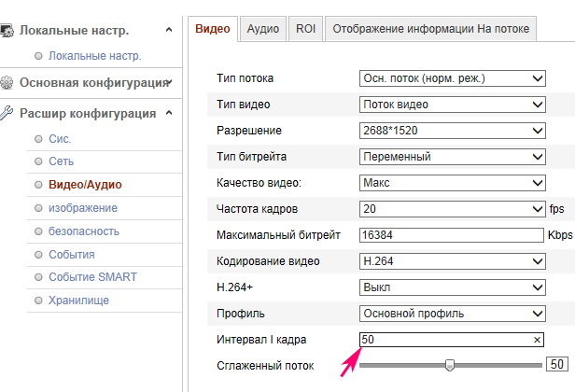
Task: Open the Качество видео dropdown
Action: point(453,183)
